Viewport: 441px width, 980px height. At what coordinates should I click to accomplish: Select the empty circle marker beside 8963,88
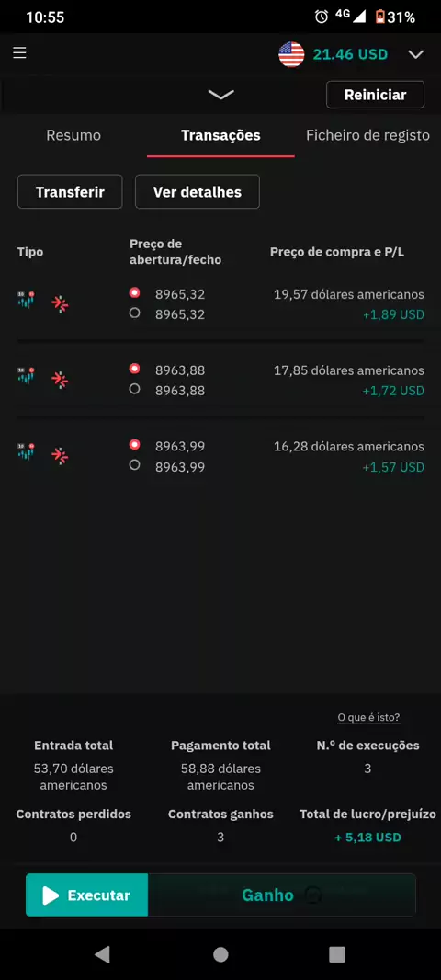[134, 389]
